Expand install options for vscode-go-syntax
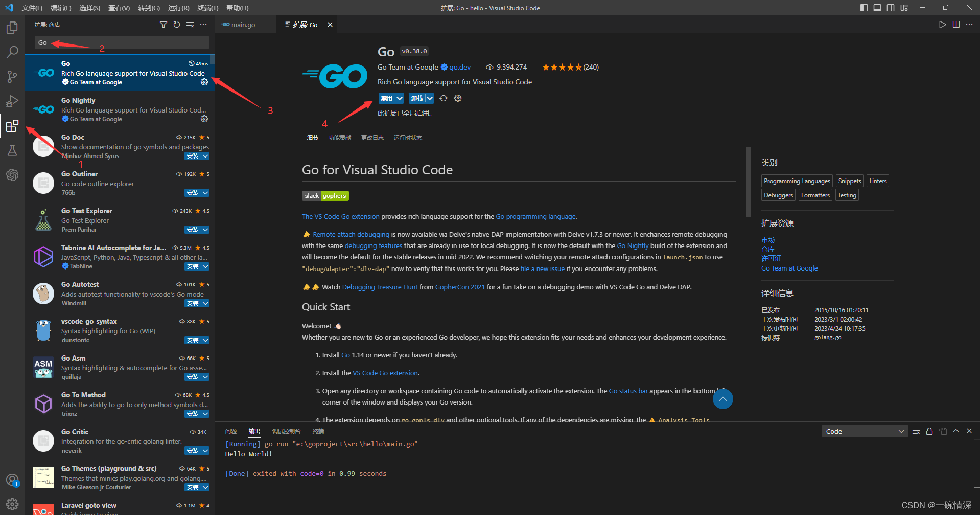The height and width of the screenshot is (515, 980). pyautogui.click(x=205, y=340)
